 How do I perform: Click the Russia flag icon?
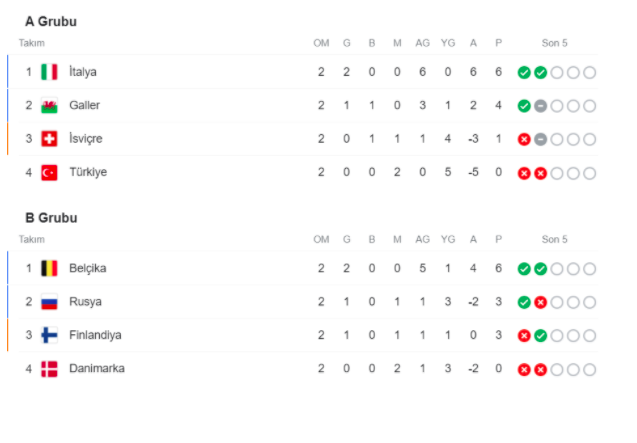click(x=49, y=302)
